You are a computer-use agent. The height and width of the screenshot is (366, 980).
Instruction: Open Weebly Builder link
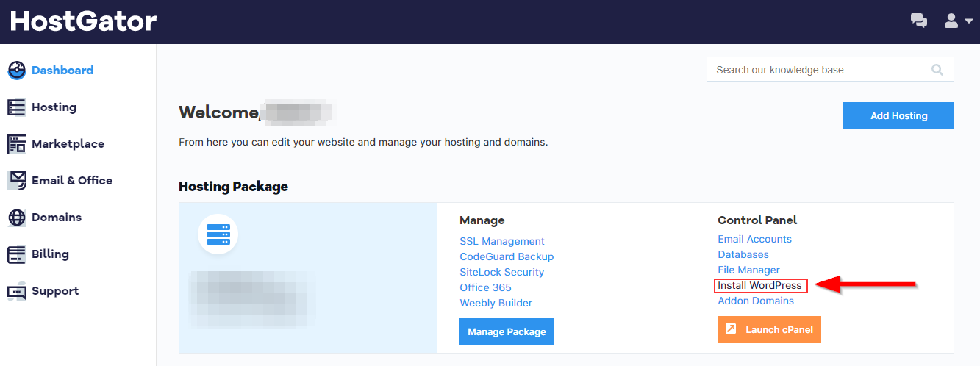[x=496, y=303]
